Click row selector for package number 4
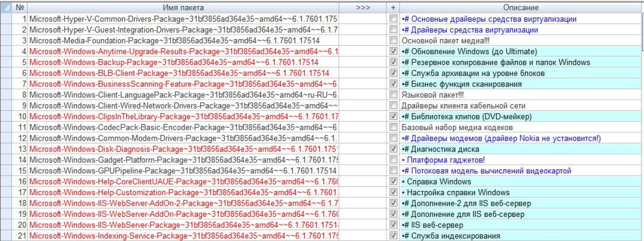644x241 pixels. click(x=7, y=51)
